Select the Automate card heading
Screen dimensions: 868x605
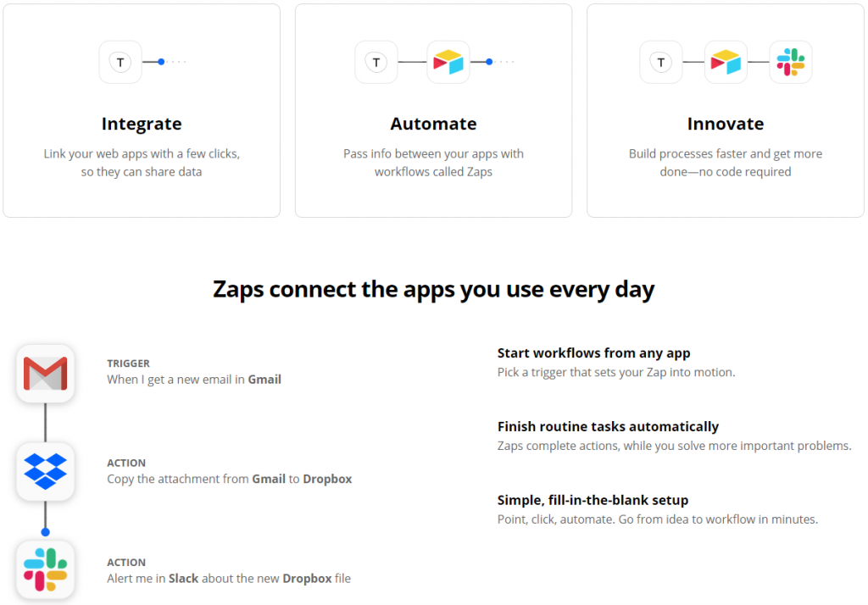pyautogui.click(x=433, y=124)
